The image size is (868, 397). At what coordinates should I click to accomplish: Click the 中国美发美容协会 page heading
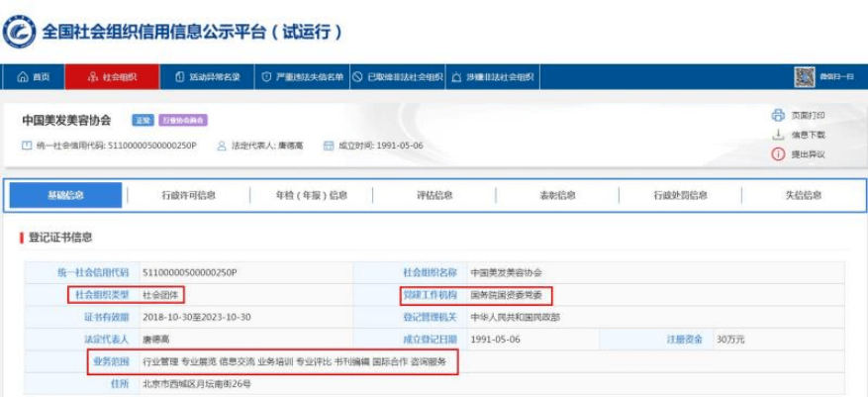(66, 120)
